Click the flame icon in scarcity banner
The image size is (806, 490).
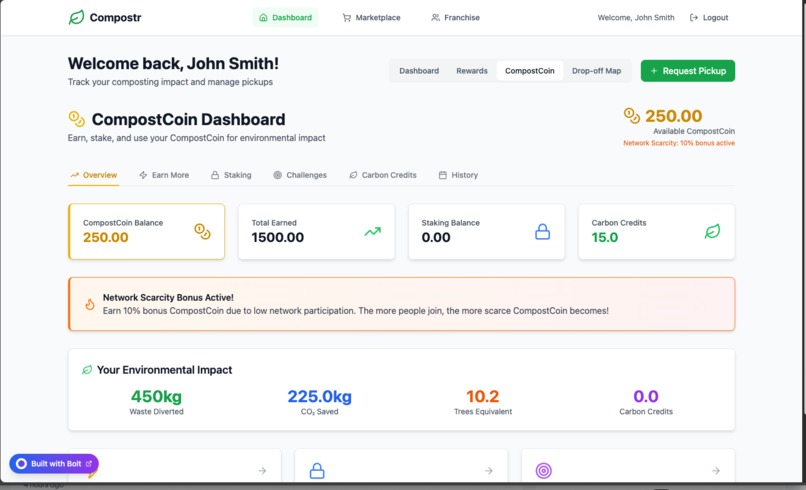(89, 304)
